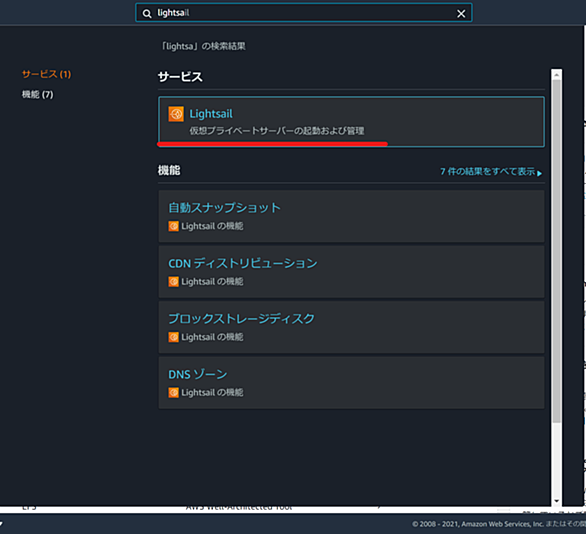Image resolution: width=586 pixels, height=534 pixels.
Task: Clear the search with the X icon
Action: pos(461,13)
